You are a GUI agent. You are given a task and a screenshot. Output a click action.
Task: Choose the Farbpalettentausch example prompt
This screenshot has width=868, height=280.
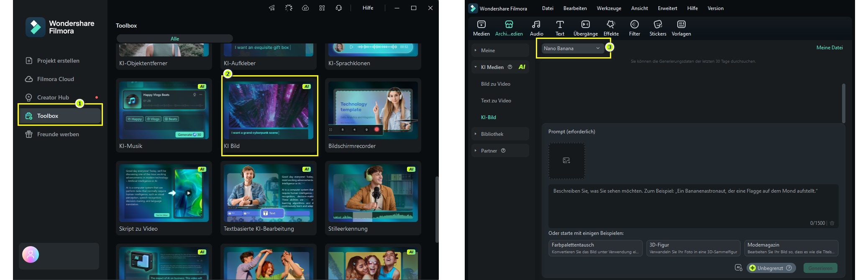[595, 248]
